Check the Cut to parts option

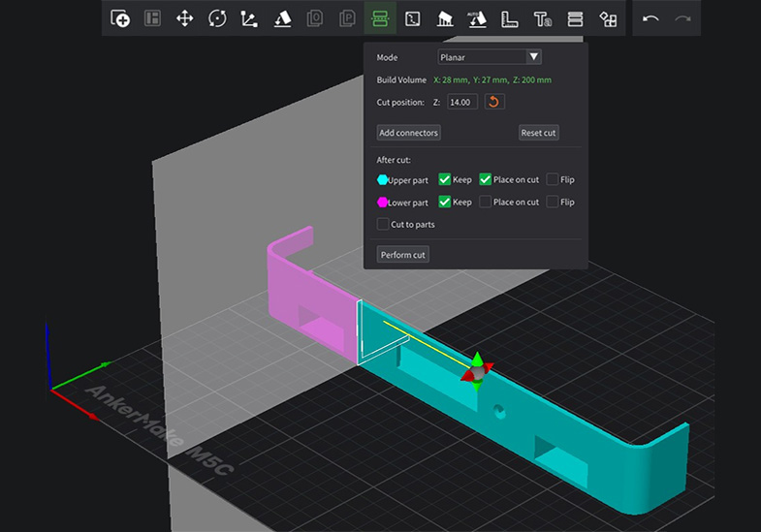tap(383, 224)
